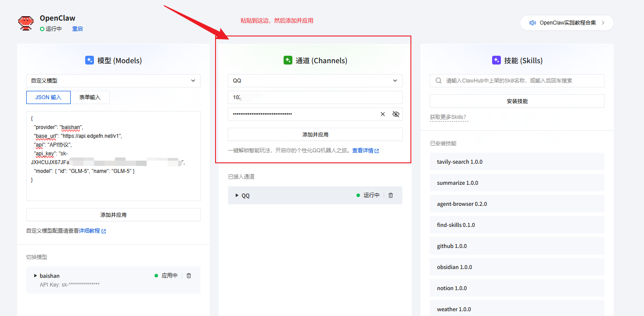Viewport: 644px width, 316px height.
Task: Click the purple Skills section icon
Action: tap(496, 61)
